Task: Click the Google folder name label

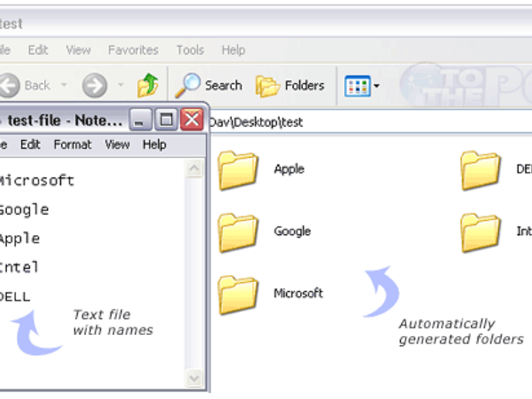Action: 292,231
